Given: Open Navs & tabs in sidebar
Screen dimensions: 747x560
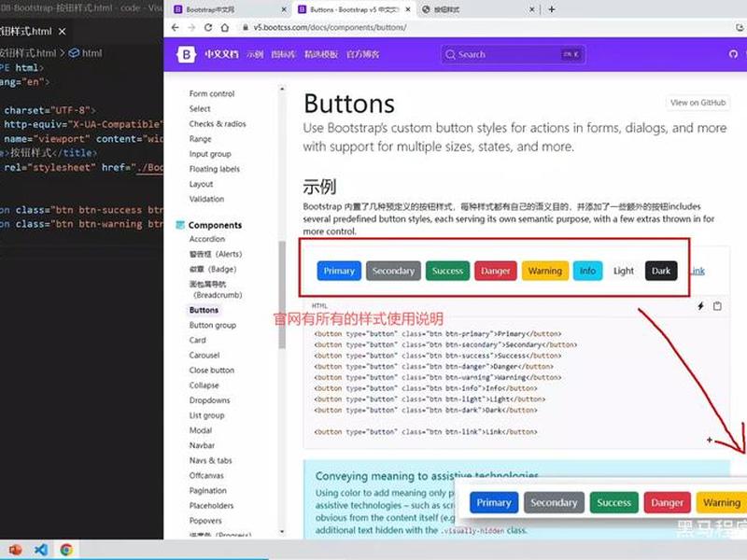Looking at the screenshot, I should [x=211, y=460].
